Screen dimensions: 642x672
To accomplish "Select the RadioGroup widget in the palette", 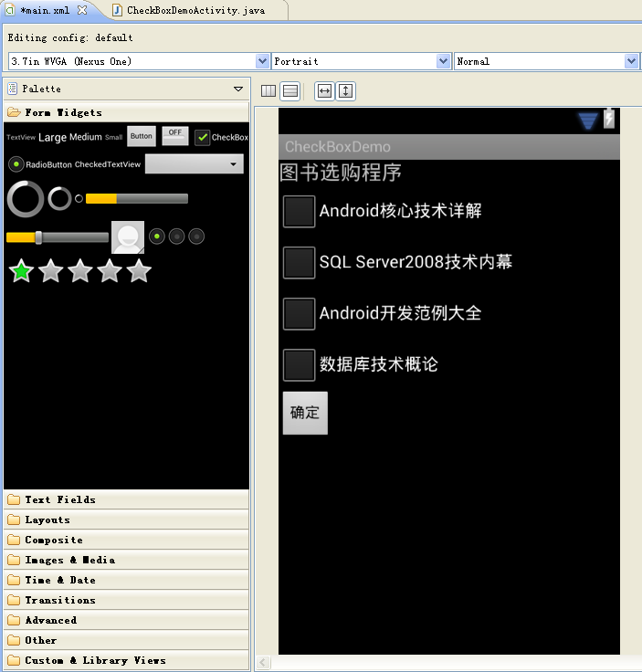I will pos(176,236).
